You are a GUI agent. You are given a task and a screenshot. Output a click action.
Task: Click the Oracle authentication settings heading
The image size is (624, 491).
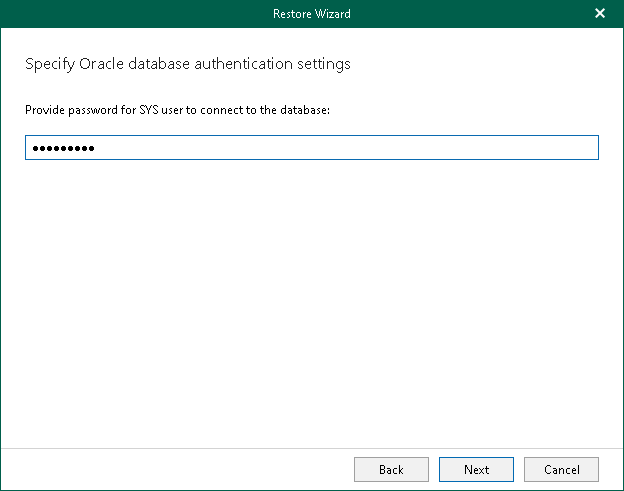point(187,64)
